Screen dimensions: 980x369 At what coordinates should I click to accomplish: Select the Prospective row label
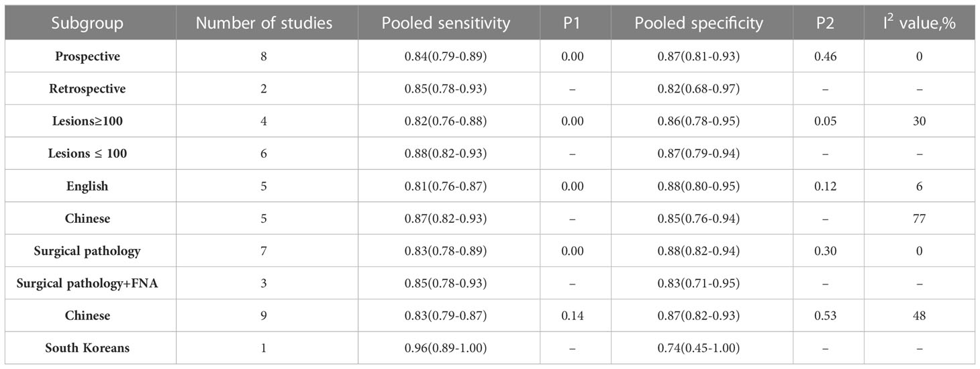(x=88, y=56)
